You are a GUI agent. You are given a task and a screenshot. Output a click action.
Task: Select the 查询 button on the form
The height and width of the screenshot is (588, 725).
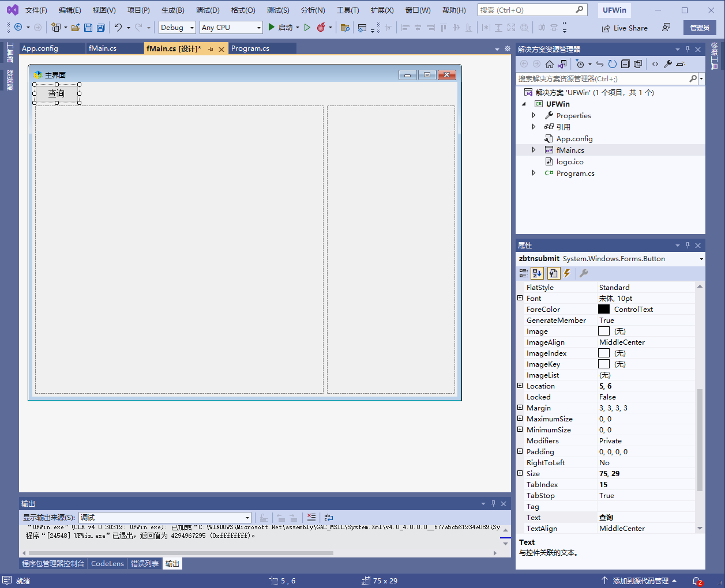click(x=57, y=93)
